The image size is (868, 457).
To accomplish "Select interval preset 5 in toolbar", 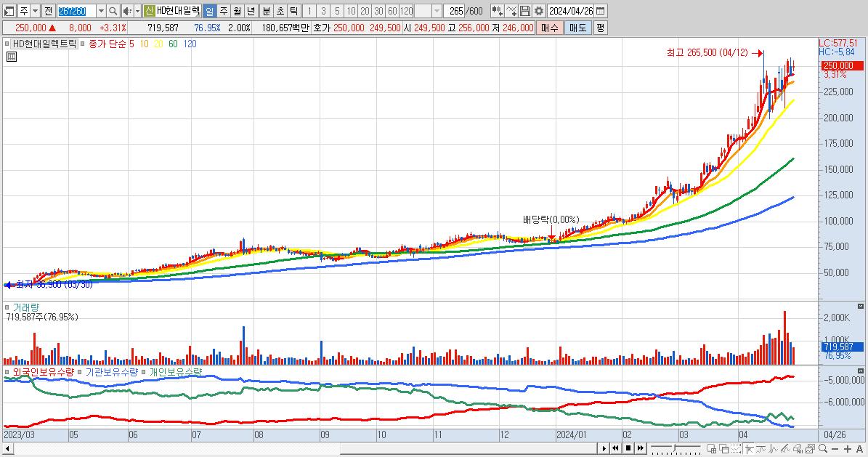I will pyautogui.click(x=337, y=11).
